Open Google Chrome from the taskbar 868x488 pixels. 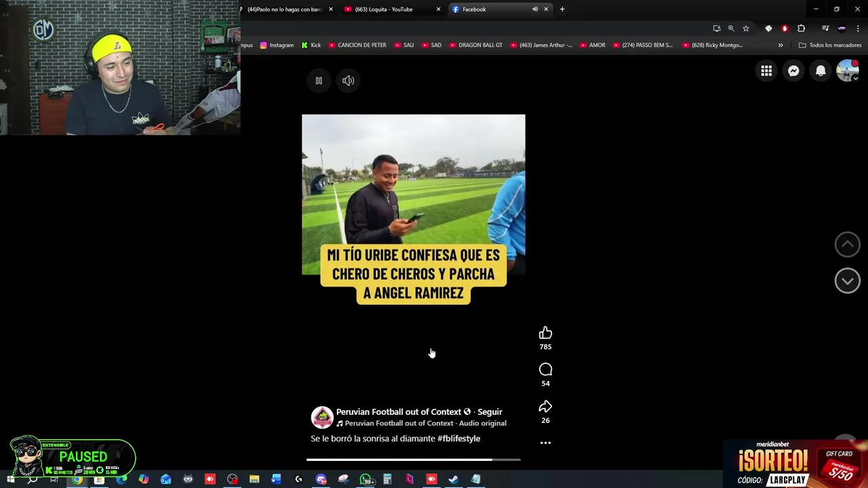77,479
